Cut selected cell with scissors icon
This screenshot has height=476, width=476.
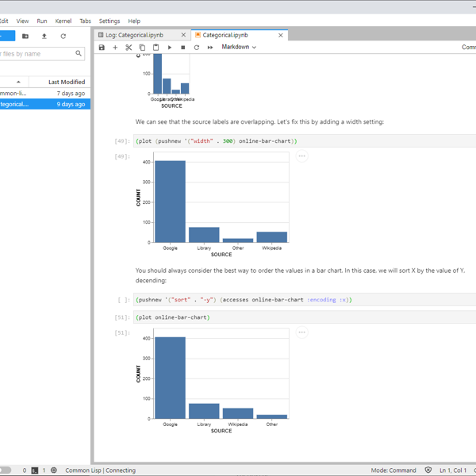129,48
